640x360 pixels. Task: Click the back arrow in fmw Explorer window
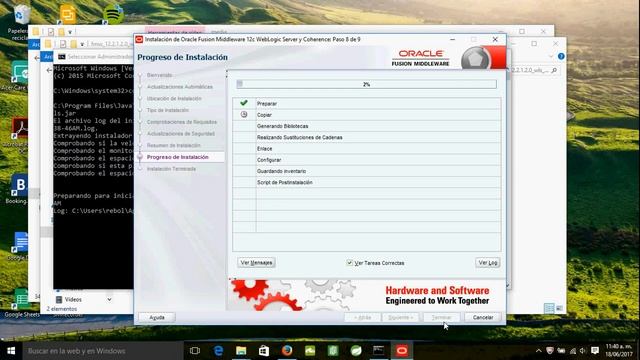[49, 70]
